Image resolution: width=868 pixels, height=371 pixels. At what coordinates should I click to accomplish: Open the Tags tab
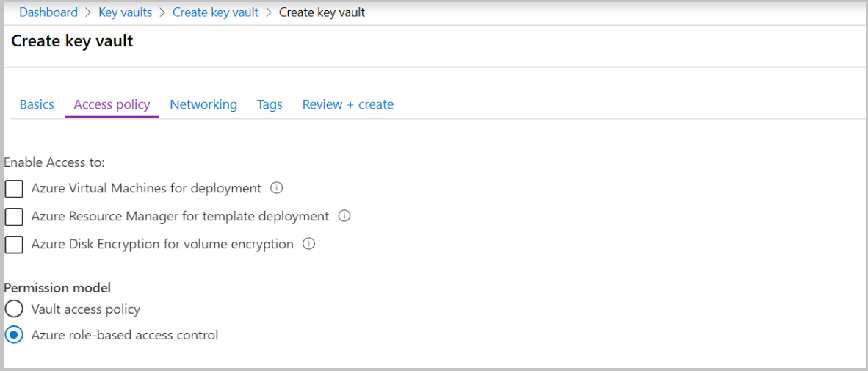point(270,104)
